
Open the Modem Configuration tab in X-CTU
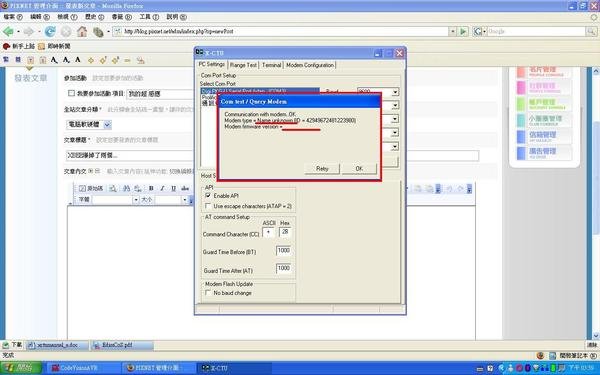tap(310, 65)
